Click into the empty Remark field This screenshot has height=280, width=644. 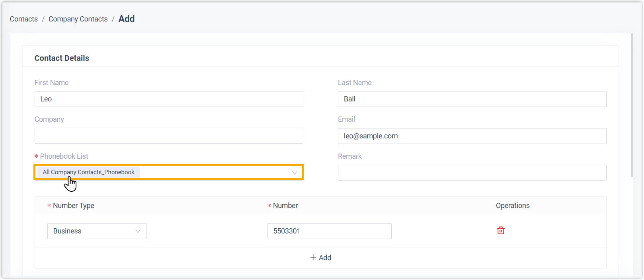tap(472, 173)
